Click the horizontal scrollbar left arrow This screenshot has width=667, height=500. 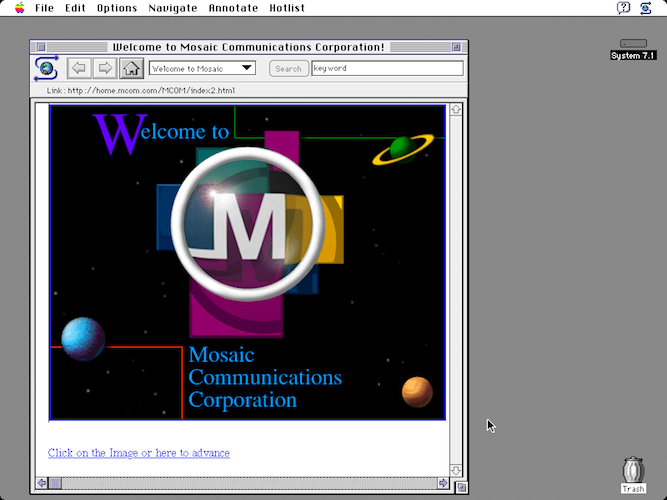coord(42,483)
